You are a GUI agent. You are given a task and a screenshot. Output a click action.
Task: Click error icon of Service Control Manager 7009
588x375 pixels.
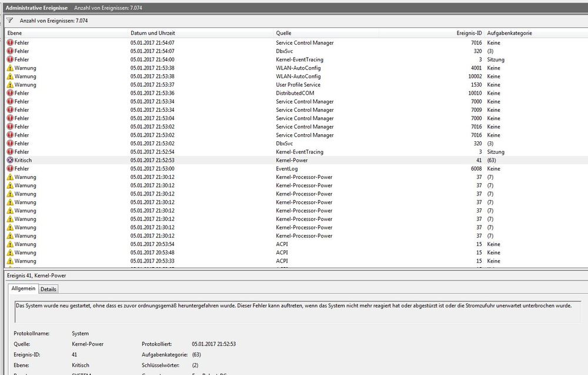[10, 110]
